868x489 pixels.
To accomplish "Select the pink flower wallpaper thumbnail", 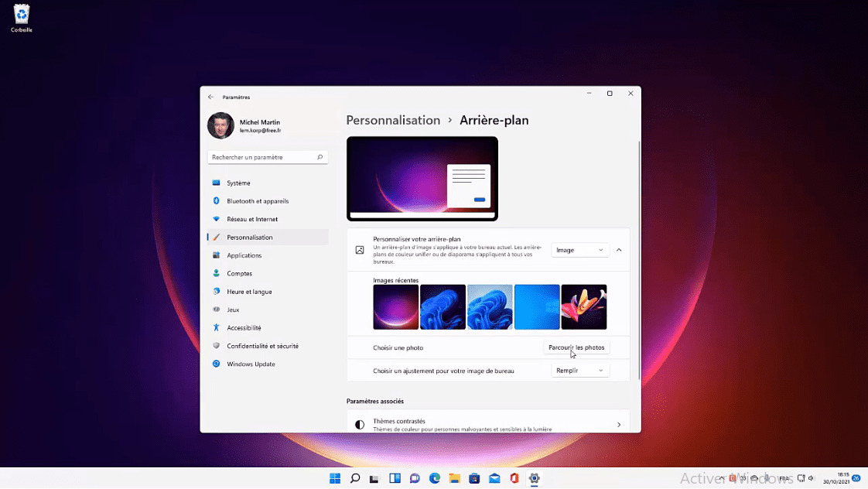I will pyautogui.click(x=584, y=306).
